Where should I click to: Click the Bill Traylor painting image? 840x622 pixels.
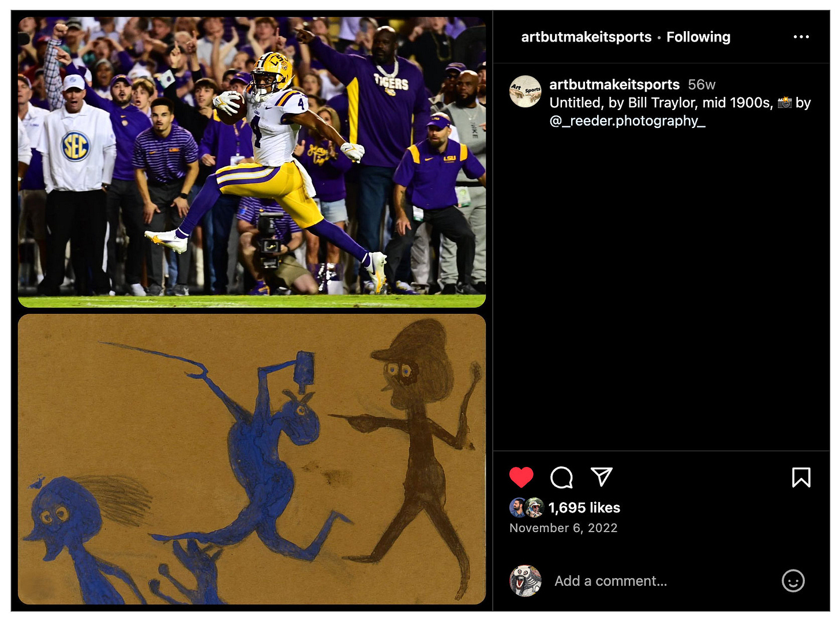pyautogui.click(x=252, y=459)
